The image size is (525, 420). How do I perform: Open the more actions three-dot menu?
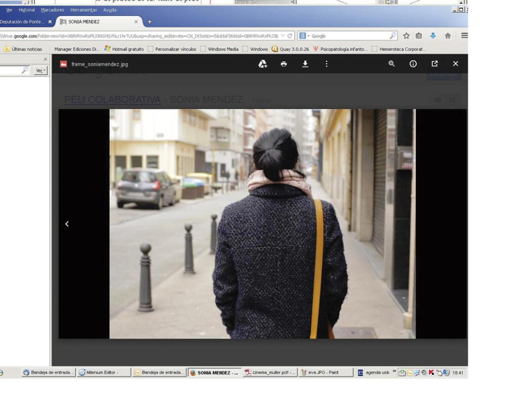[326, 64]
